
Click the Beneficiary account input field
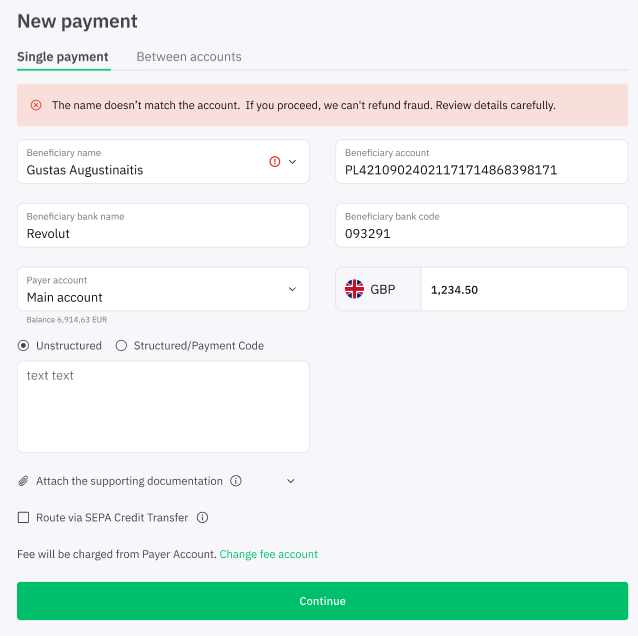481,162
